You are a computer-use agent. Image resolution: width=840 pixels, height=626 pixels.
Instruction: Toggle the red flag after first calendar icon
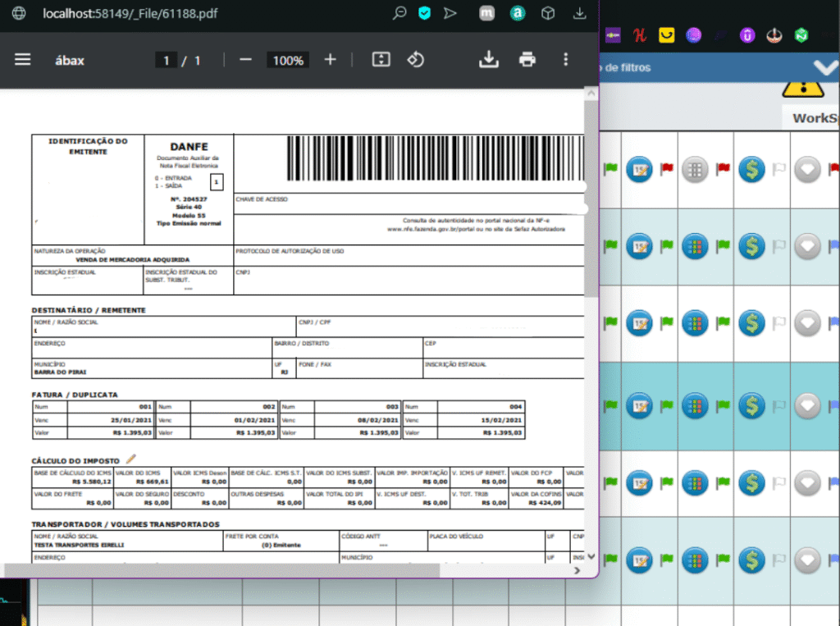[x=667, y=168]
